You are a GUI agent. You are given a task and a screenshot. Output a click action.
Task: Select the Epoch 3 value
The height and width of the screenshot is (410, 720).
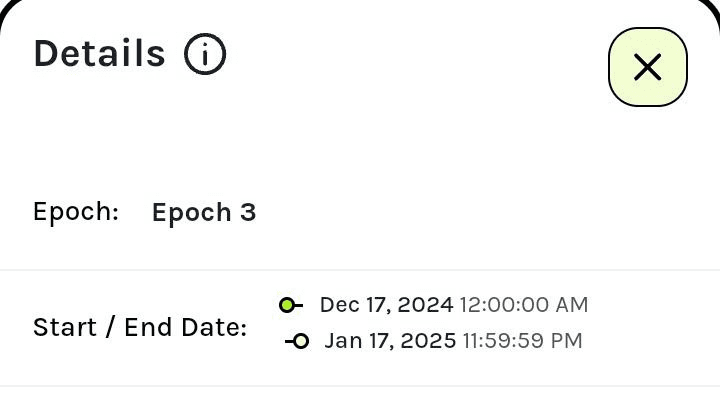coord(204,212)
